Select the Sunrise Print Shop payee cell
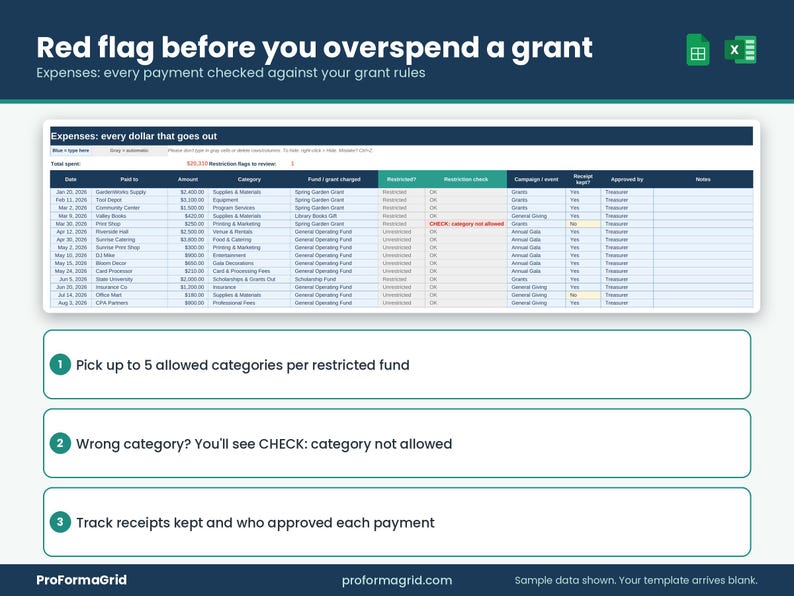Viewport: 794px width, 596px height. (129, 248)
